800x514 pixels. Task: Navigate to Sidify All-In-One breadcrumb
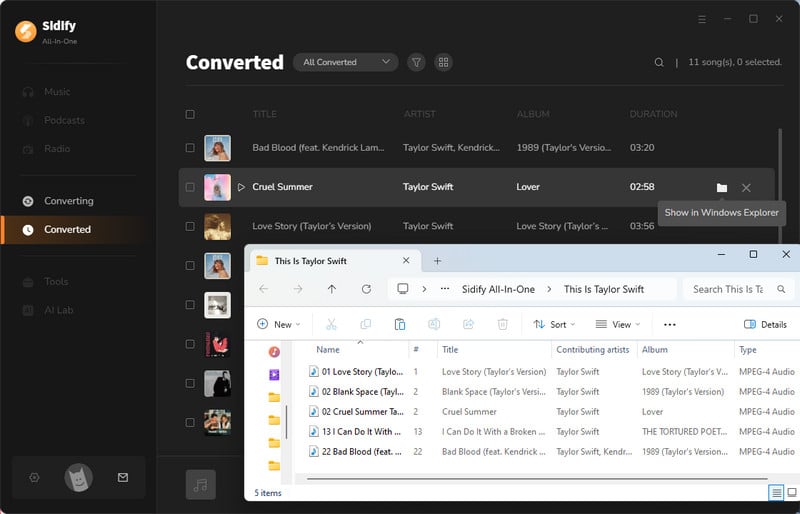coord(498,289)
